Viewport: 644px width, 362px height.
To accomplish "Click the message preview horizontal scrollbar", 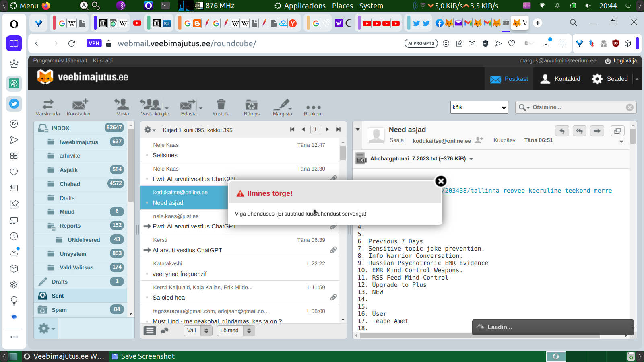I will [x=480, y=336].
